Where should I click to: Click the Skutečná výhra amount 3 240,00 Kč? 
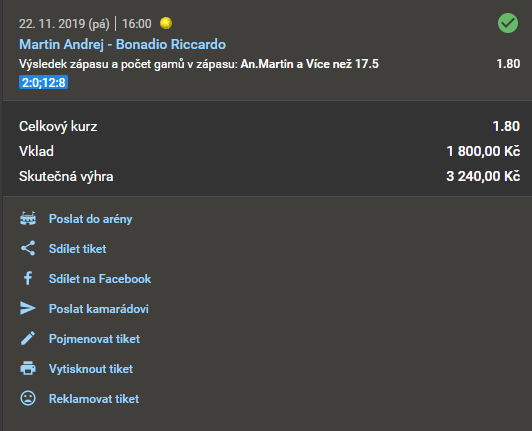pyautogui.click(x=483, y=176)
